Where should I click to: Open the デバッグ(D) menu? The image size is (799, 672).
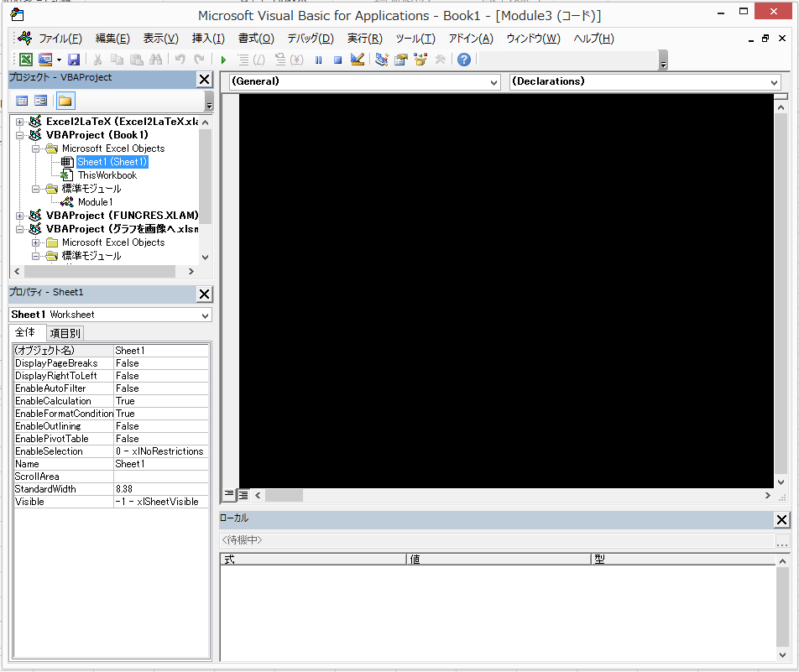(x=311, y=39)
